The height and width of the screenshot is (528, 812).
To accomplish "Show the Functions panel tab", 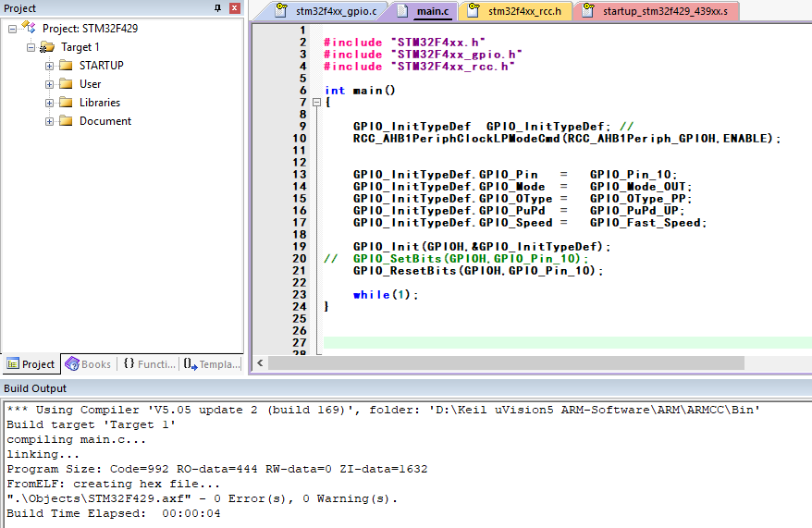I will tap(148, 364).
